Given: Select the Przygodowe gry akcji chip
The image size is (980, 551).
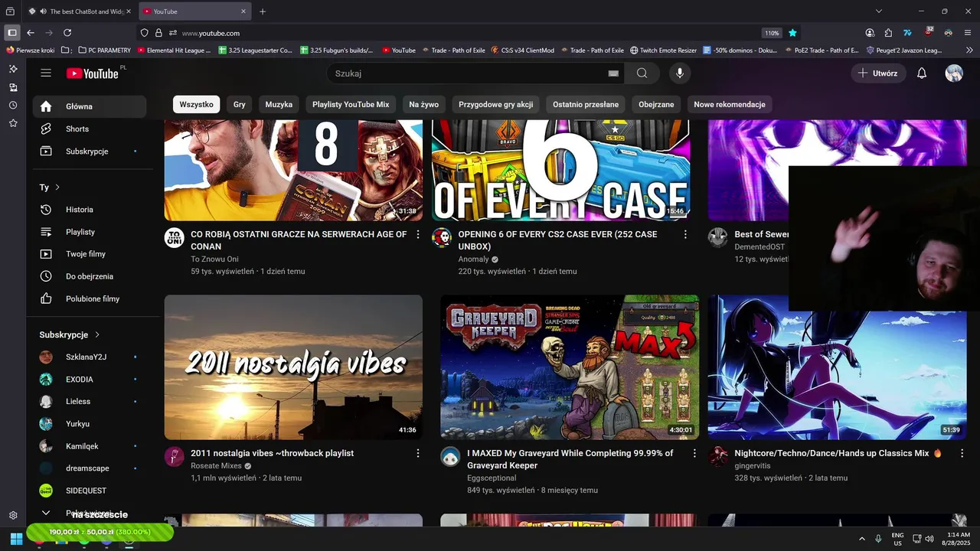Looking at the screenshot, I should click(x=496, y=104).
